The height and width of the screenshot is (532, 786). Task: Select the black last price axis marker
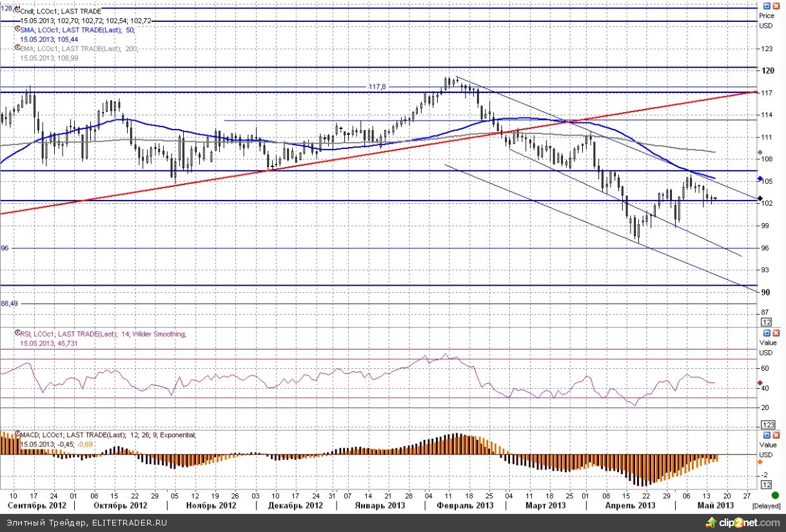click(x=760, y=197)
